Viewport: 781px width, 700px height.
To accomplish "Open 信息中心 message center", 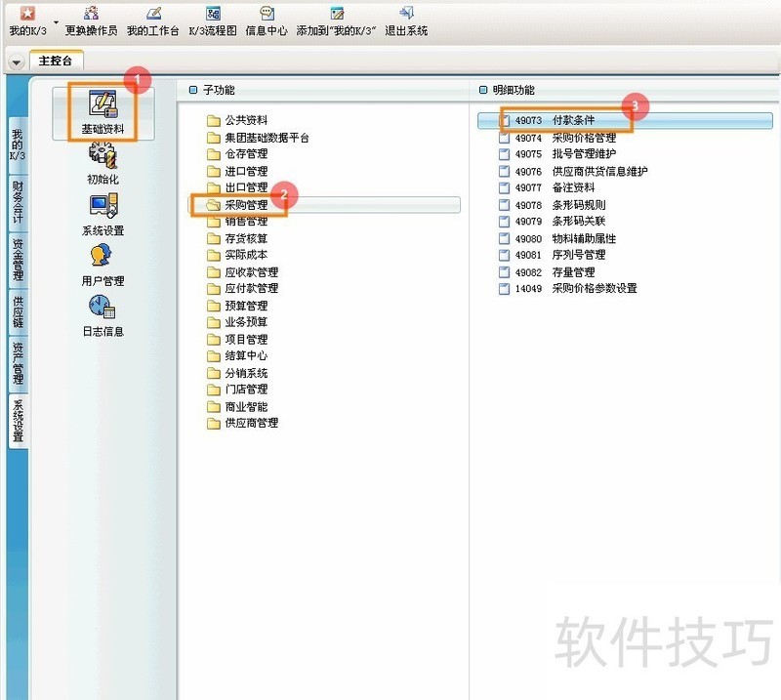I will coord(267,21).
